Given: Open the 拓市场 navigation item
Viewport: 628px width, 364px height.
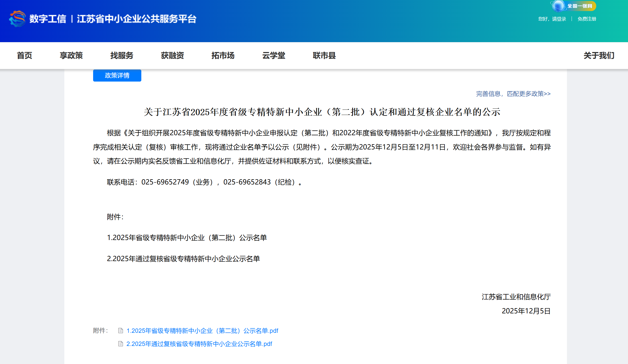Looking at the screenshot, I should pos(223,56).
